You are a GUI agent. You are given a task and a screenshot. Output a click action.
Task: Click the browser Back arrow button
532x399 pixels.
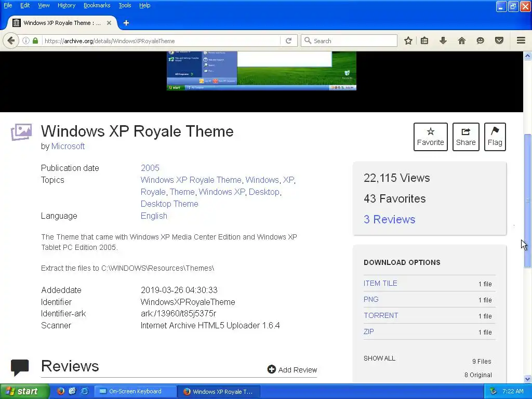[11, 41]
